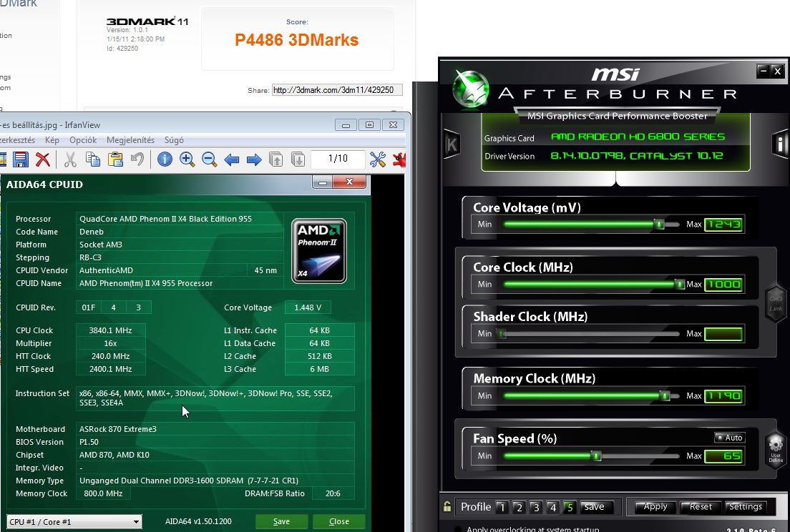
Task: Click the P4486 3DMarks score text
Action: click(297, 40)
